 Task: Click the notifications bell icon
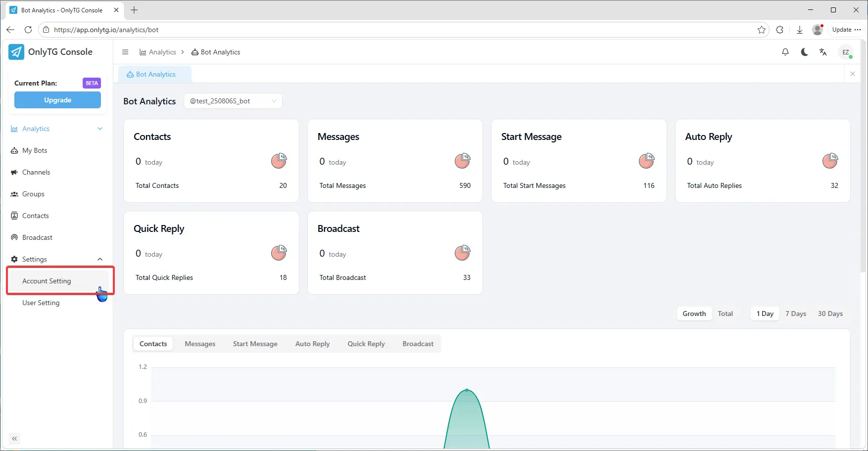(x=785, y=52)
